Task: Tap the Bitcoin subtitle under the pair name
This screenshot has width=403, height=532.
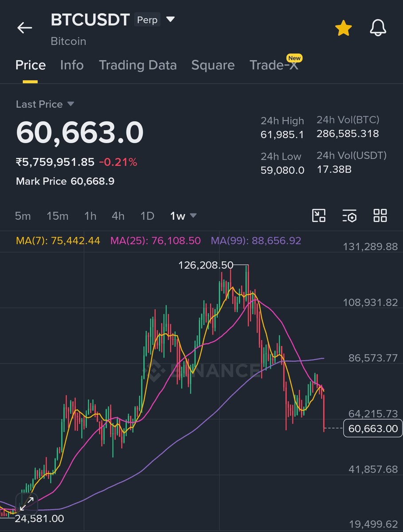Action: pos(68,41)
